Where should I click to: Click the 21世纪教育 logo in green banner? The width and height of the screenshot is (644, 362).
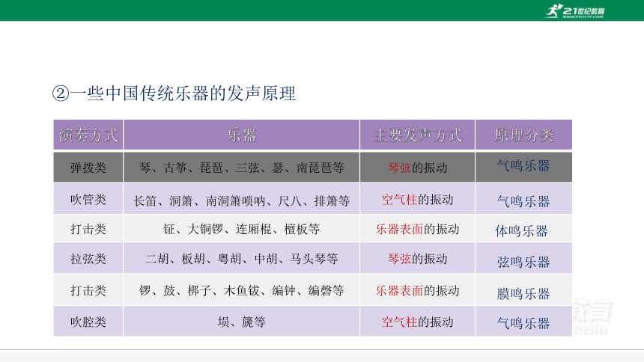tap(575, 11)
